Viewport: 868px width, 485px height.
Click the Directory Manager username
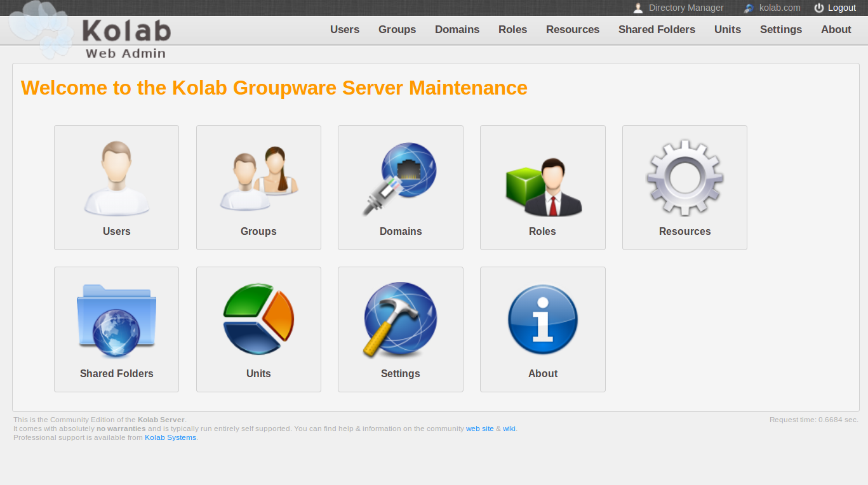pos(686,8)
